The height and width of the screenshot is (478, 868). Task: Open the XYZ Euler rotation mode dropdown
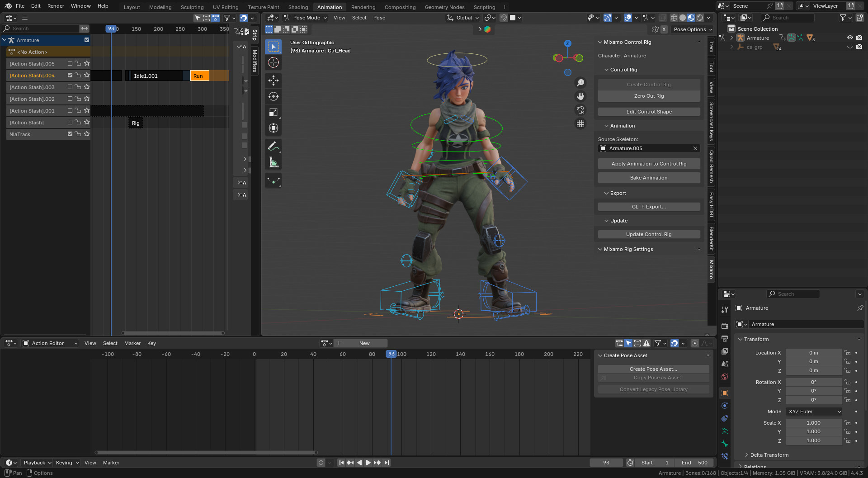point(814,412)
